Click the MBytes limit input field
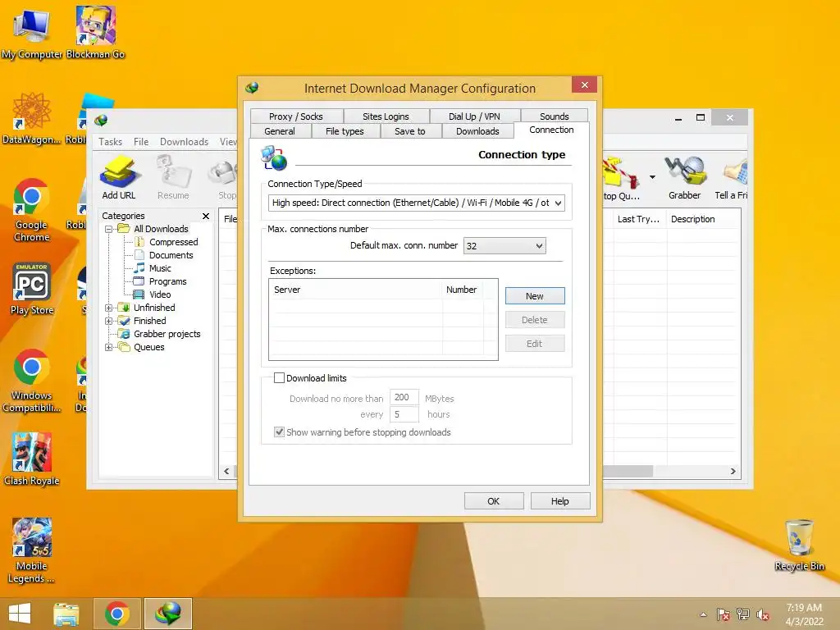The image size is (840, 630). [404, 398]
